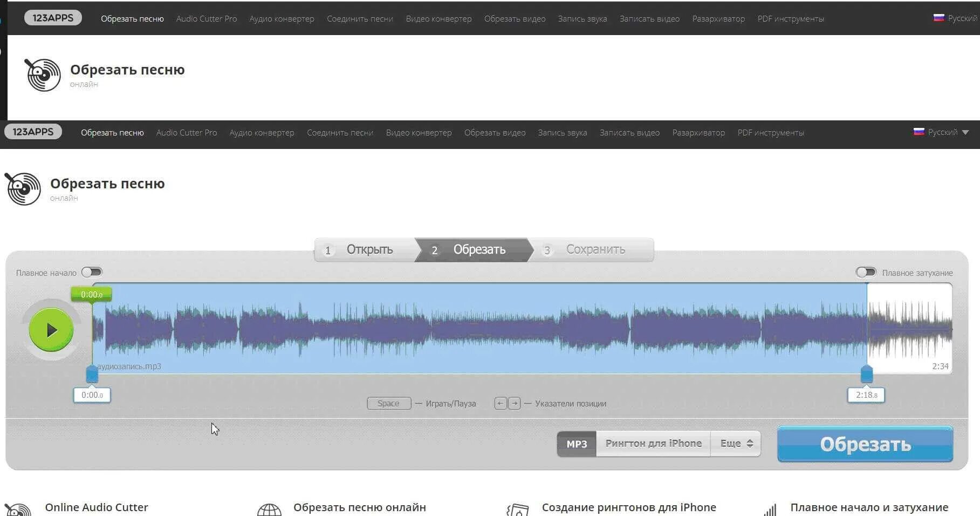Open Разархиватор in the lower navigation bar
The width and height of the screenshot is (980, 516).
tap(698, 132)
